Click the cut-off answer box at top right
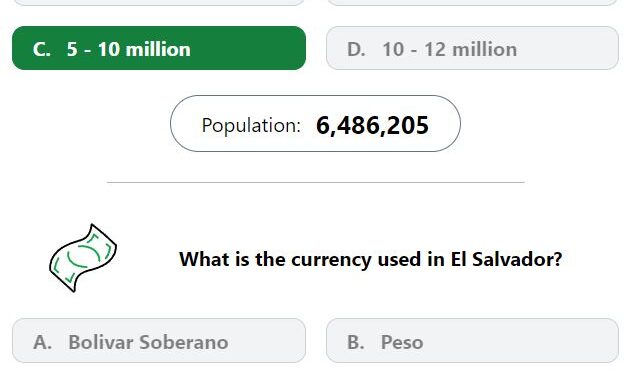 point(472,2)
